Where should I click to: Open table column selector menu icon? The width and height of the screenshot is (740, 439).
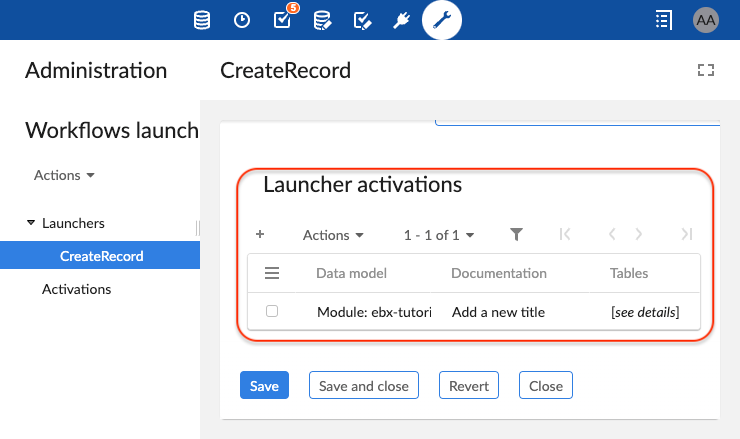click(x=272, y=273)
